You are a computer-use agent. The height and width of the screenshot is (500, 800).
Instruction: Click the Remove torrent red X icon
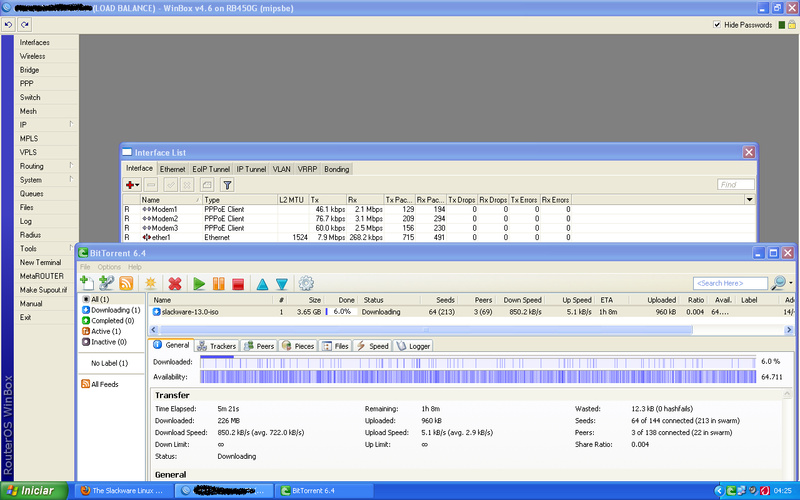[x=175, y=284]
